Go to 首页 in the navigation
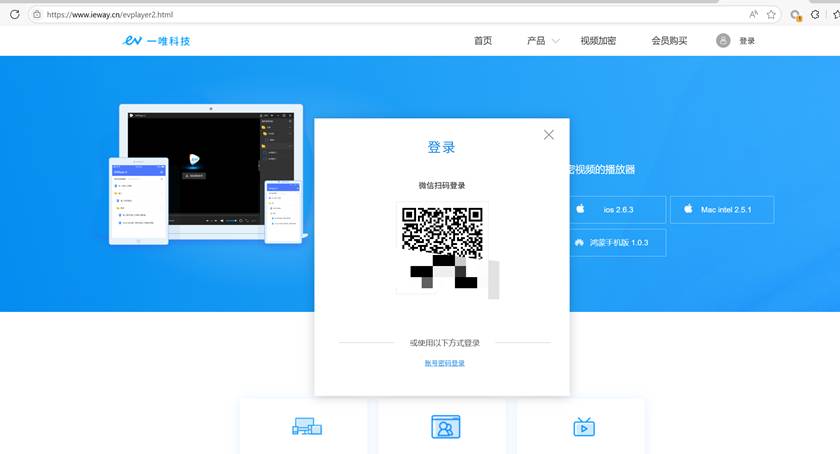This screenshot has width=840, height=454. 483,41
